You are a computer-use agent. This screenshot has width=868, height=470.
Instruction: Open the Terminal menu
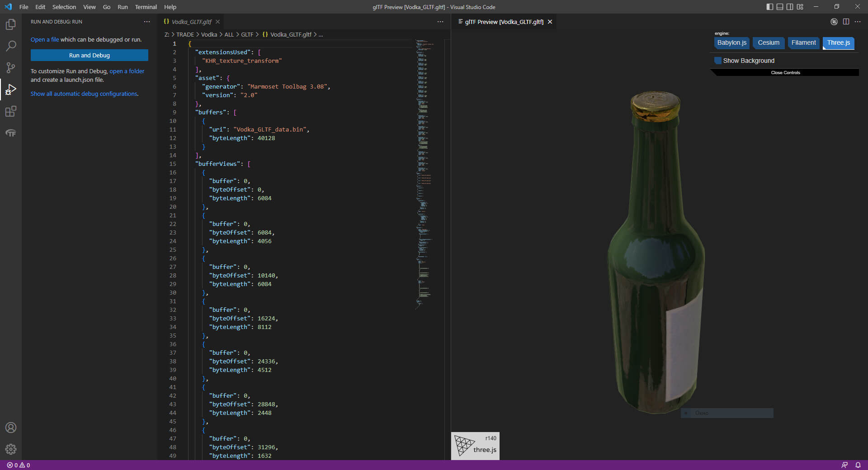(146, 7)
